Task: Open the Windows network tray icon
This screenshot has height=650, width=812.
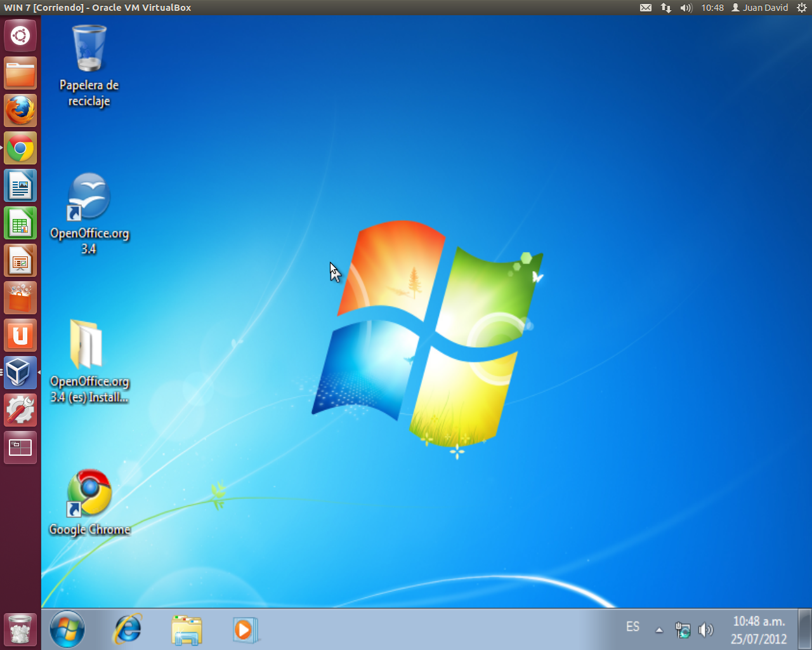Action: tap(683, 630)
